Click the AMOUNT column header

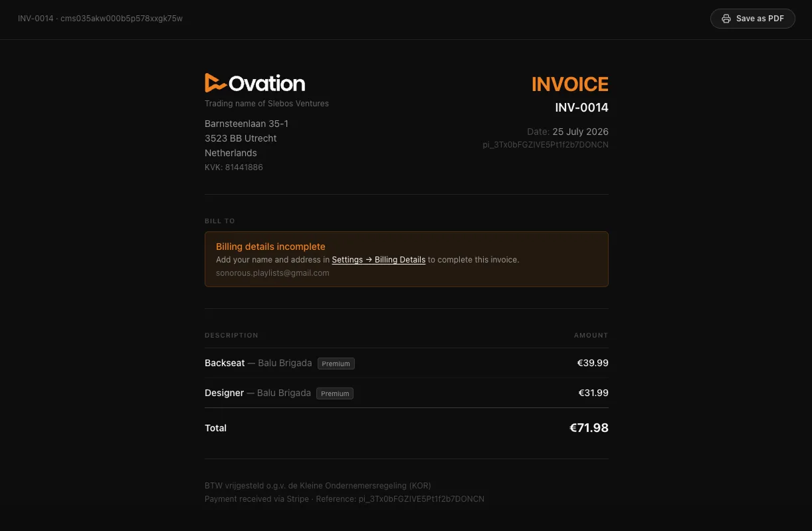coord(591,335)
